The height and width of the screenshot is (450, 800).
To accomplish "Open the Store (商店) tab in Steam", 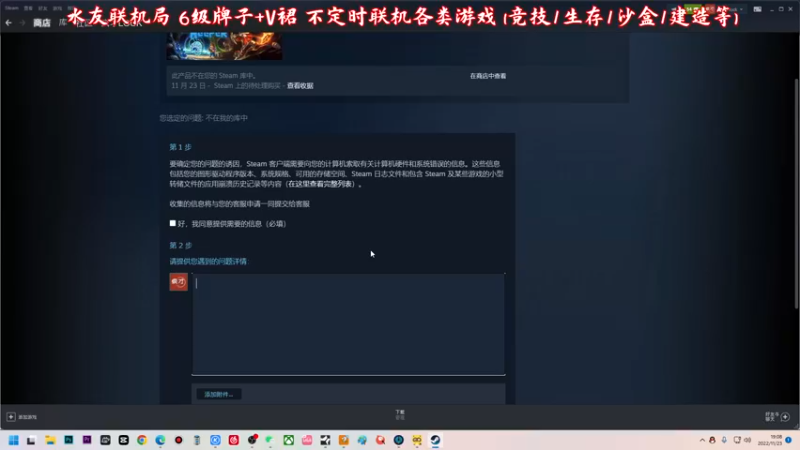I will [41, 22].
